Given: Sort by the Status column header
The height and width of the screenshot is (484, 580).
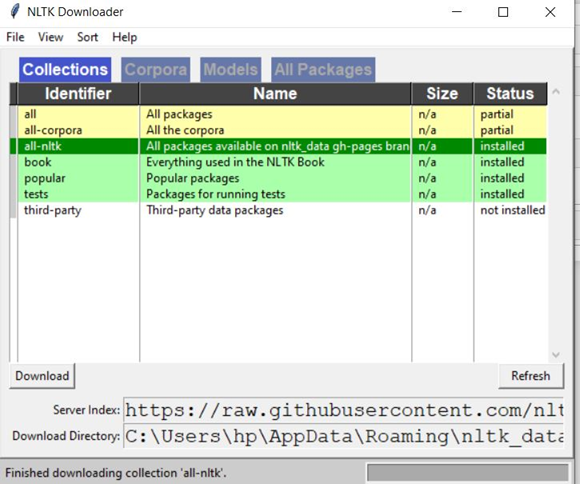Looking at the screenshot, I should point(510,94).
